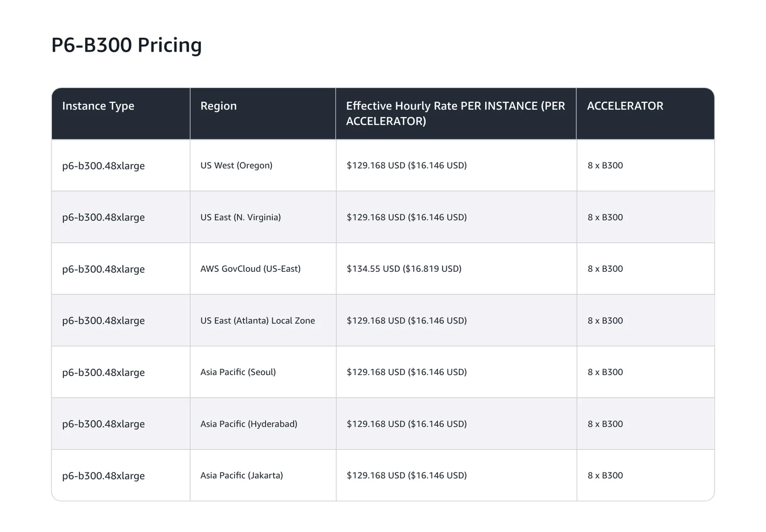Click the hourly rate in the Seoul row

click(406, 372)
